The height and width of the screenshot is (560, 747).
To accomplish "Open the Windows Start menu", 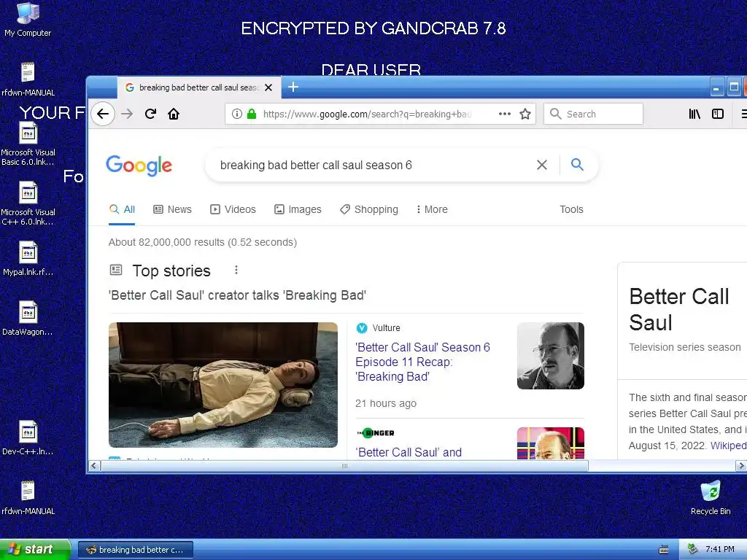I will tap(34, 550).
